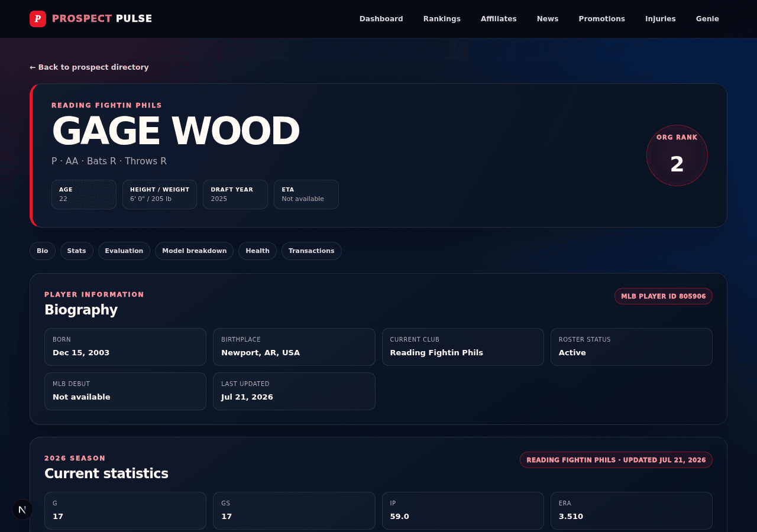Go to Rankings in the top navigation
Image resolution: width=757 pixels, height=532 pixels.
pyautogui.click(x=442, y=19)
